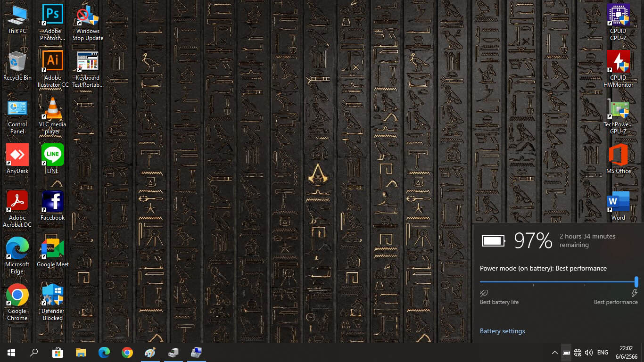This screenshot has width=644, height=362.
Task: Click the '2 hours 34 minutes remaining' text
Action: pos(587,240)
